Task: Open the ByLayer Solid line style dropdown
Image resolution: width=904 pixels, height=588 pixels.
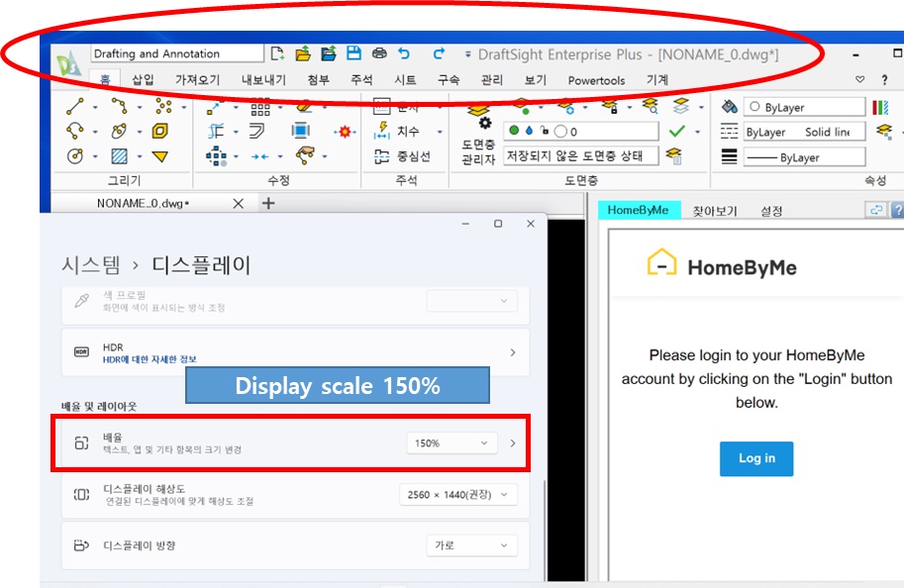Action: coord(804,132)
